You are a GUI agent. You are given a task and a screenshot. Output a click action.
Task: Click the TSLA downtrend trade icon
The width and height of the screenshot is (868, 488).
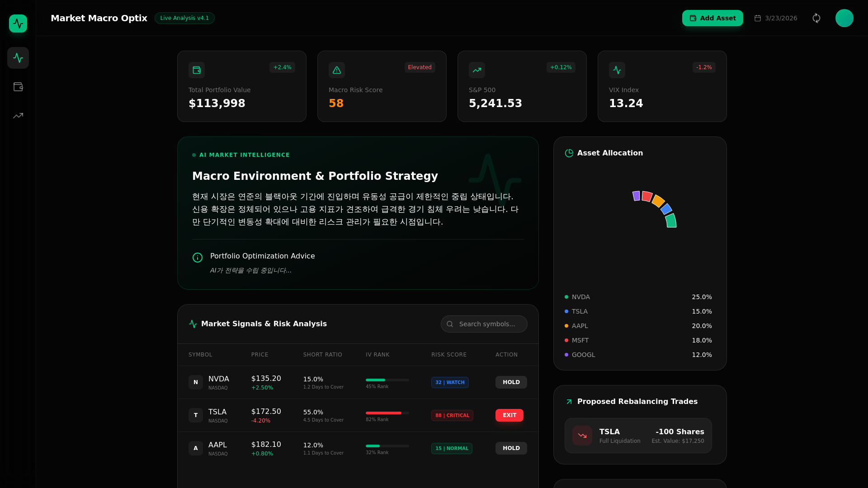(x=582, y=436)
